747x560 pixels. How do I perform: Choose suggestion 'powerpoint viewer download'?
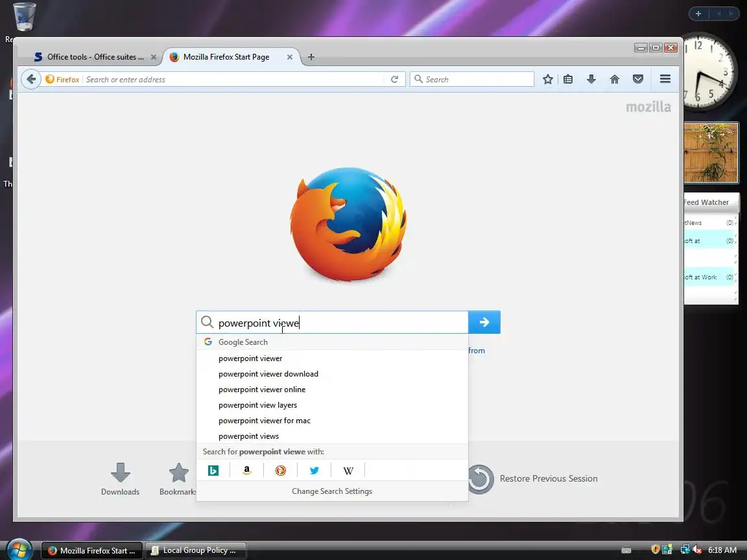click(x=332, y=374)
